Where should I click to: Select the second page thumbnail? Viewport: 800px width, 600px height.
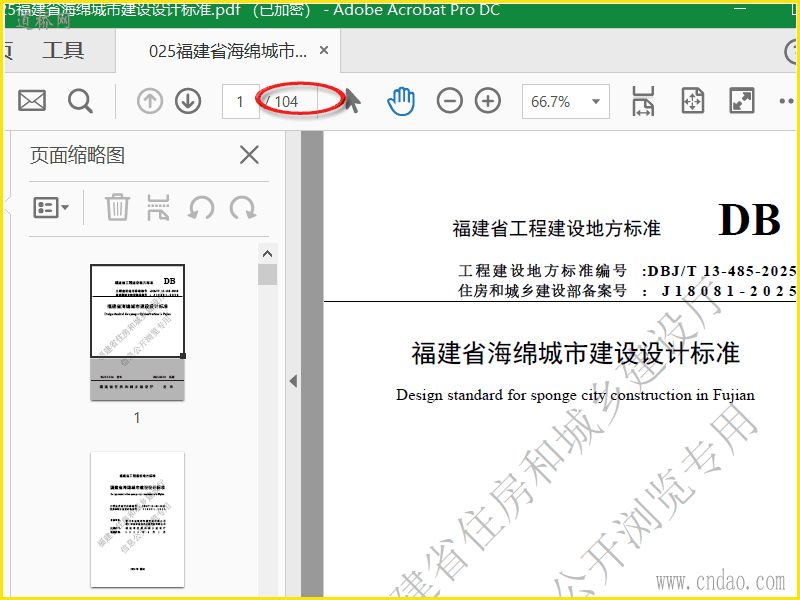137,519
